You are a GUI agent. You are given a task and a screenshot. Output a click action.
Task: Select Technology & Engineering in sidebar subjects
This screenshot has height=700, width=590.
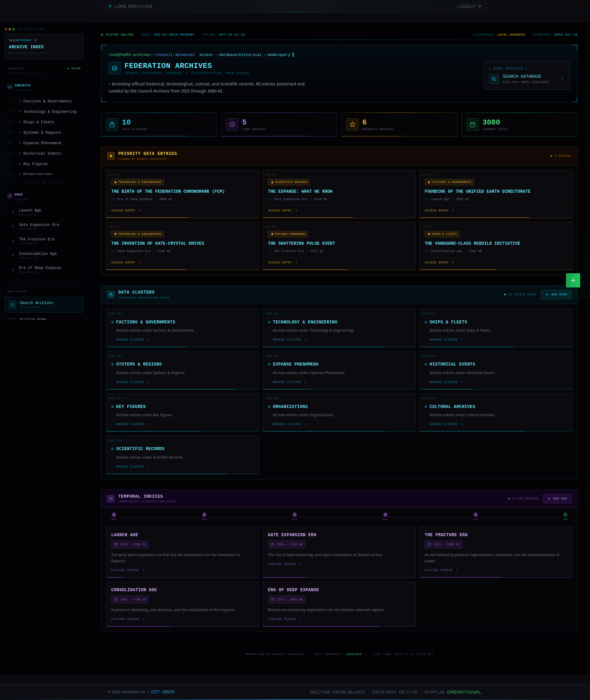click(x=49, y=112)
